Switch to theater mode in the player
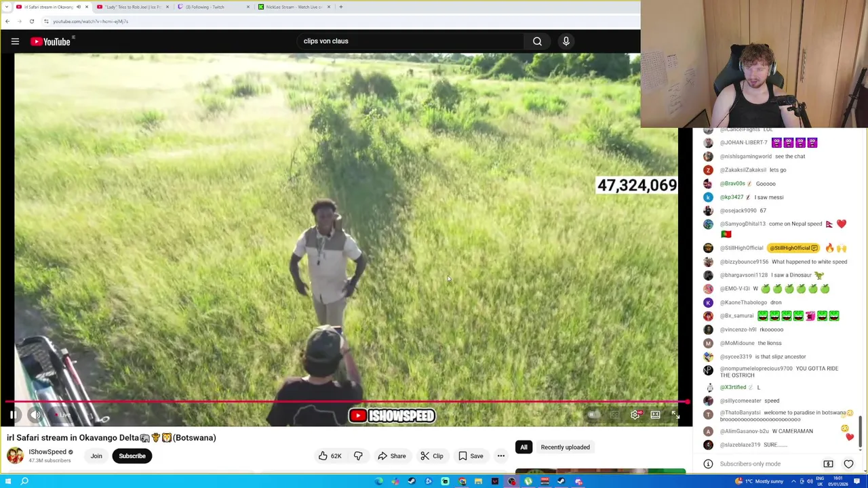 [655, 415]
